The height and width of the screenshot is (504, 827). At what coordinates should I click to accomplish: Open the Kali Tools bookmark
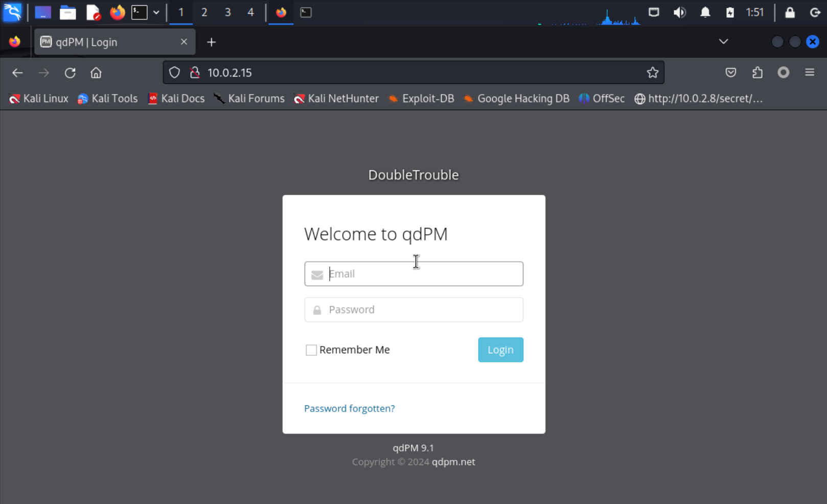click(x=107, y=99)
